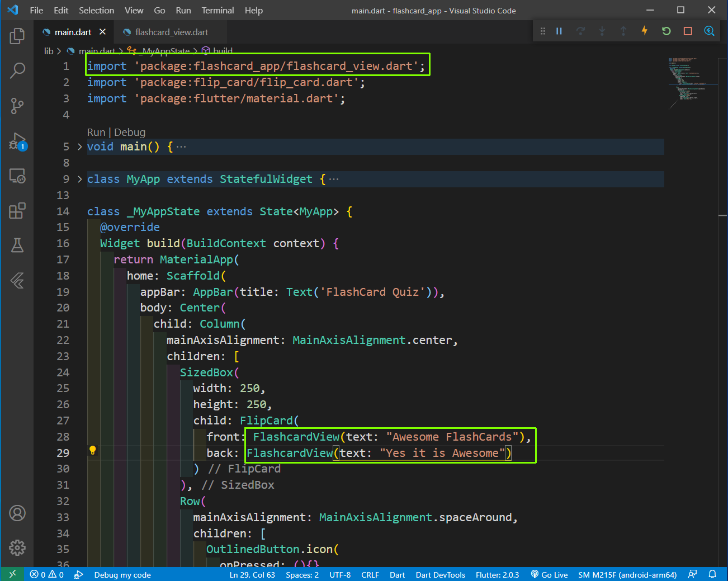
Task: Open remote window indicator in status bar
Action: pyautogui.click(x=12, y=574)
